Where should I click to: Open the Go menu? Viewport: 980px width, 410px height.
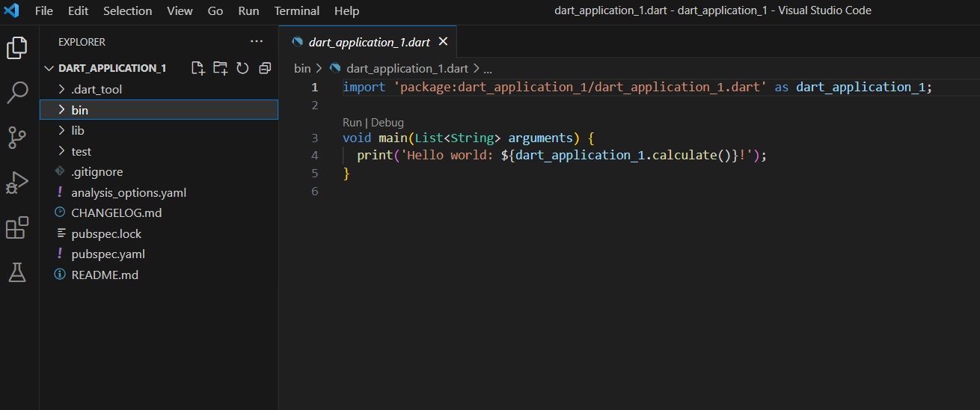click(x=215, y=10)
